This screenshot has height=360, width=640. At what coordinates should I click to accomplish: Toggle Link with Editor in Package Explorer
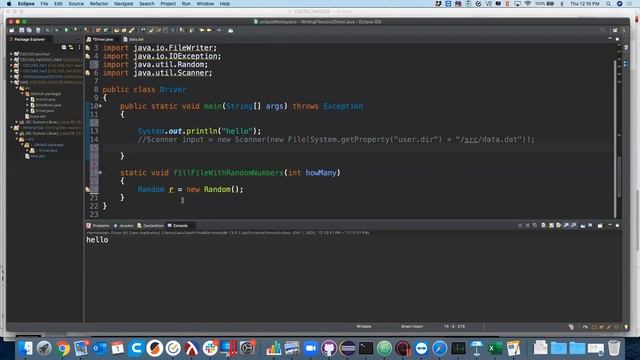pyautogui.click(x=71, y=47)
